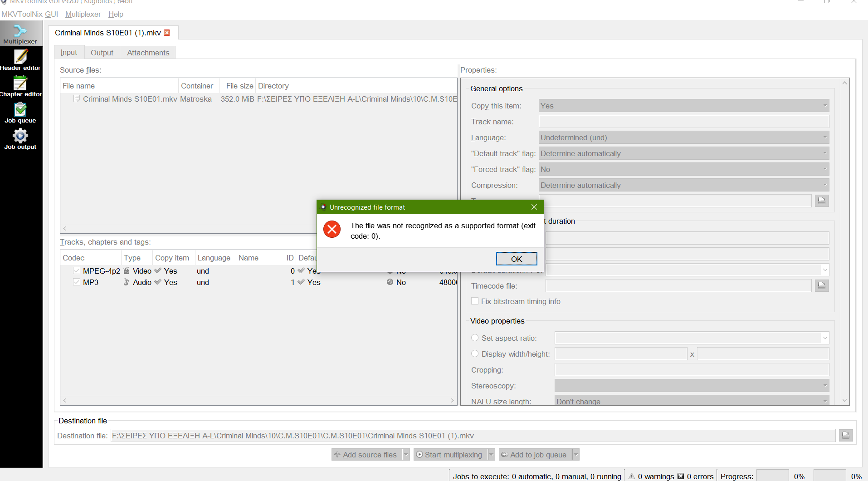The height and width of the screenshot is (481, 868).
Task: Open the Chapter editor tool
Action: click(20, 87)
